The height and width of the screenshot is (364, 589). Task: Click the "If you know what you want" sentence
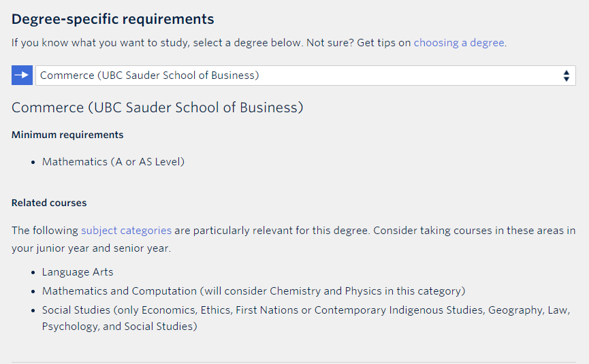pyautogui.click(x=259, y=43)
